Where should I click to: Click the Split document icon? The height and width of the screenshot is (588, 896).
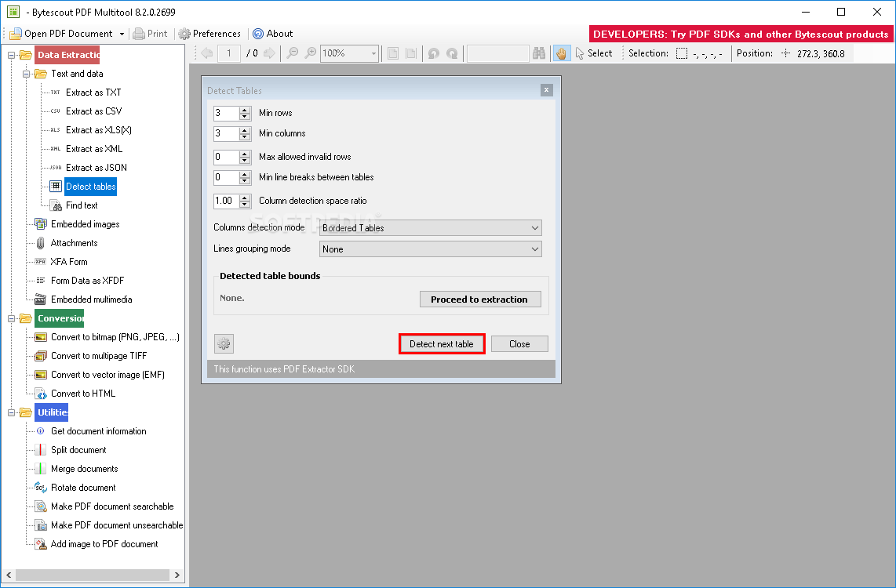click(x=41, y=451)
